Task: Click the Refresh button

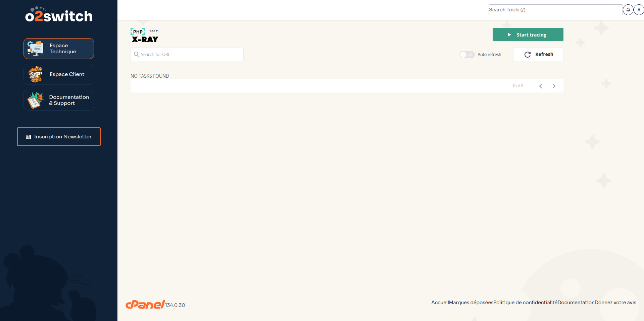Action: click(539, 54)
